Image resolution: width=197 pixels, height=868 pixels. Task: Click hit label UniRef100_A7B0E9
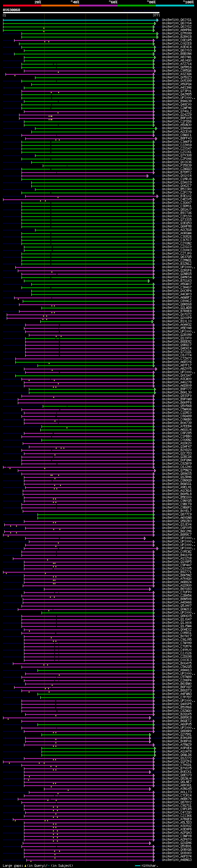click(x=177, y=819)
